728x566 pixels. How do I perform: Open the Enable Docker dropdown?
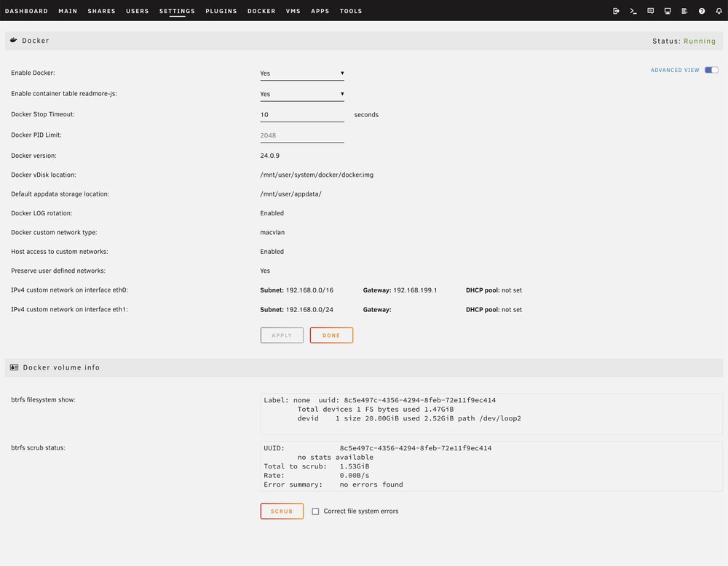[302, 73]
